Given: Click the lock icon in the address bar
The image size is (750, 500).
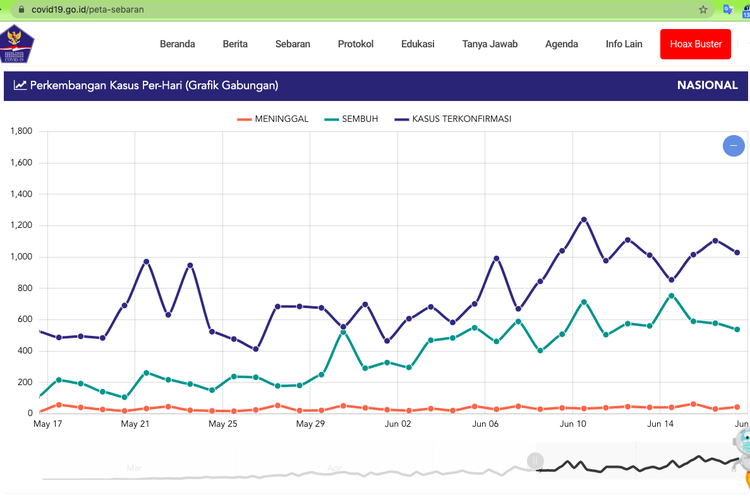Looking at the screenshot, I should (x=21, y=10).
